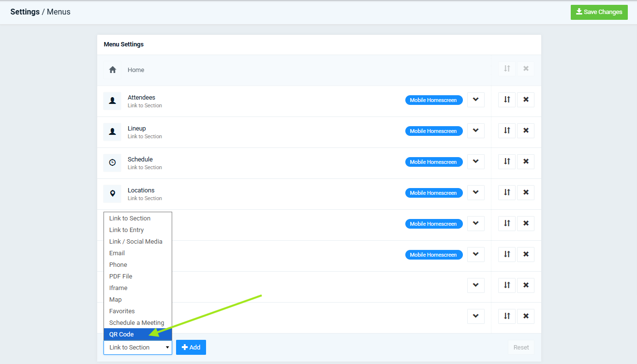Viewport: 637px width, 364px height.
Task: Pick Favorites from the dropdown list
Action: tap(138, 311)
